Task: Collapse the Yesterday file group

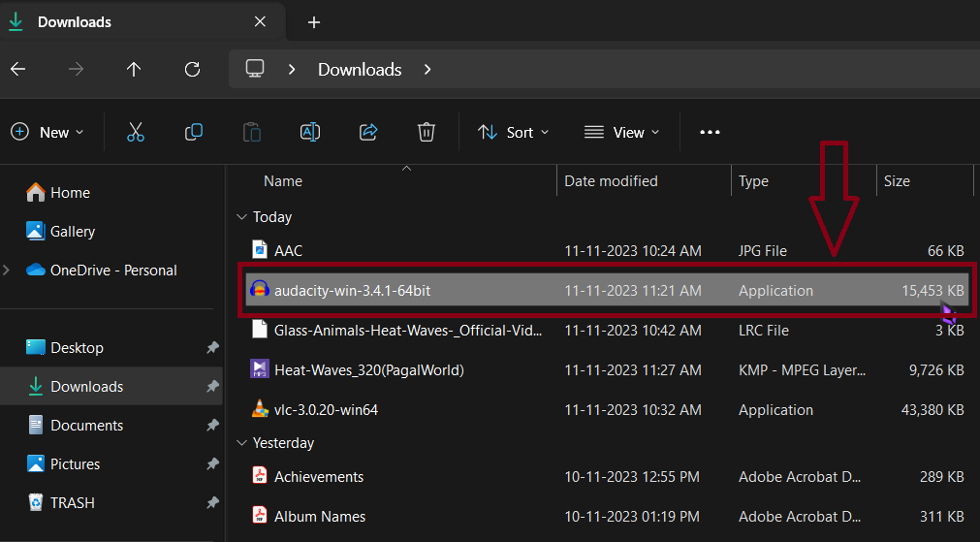Action: pyautogui.click(x=242, y=443)
